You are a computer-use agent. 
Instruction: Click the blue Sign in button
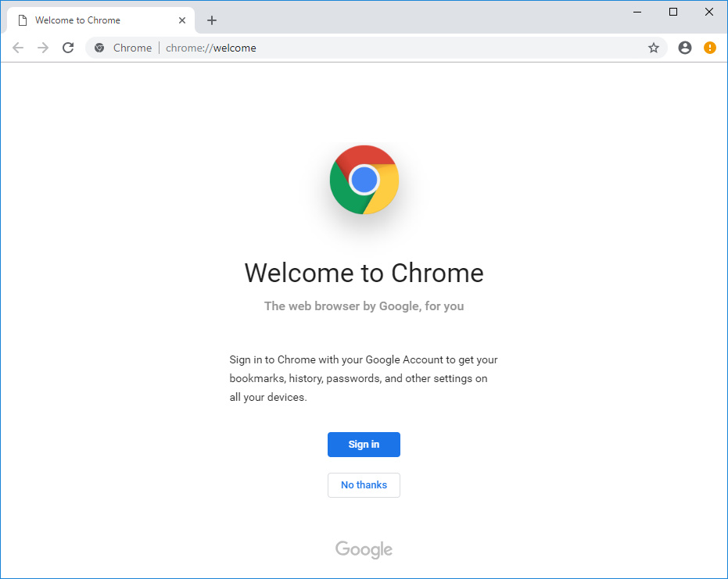pyautogui.click(x=364, y=445)
